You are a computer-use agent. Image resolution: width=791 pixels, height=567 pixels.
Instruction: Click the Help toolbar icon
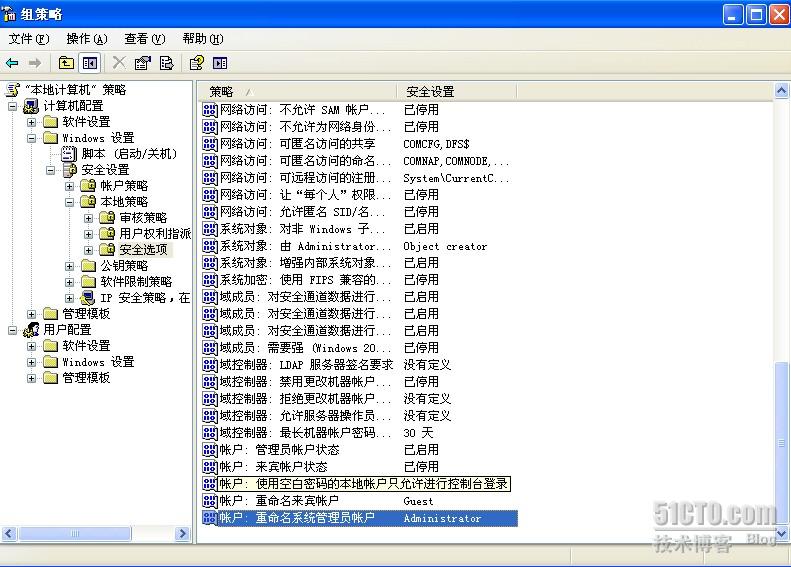coord(196,63)
